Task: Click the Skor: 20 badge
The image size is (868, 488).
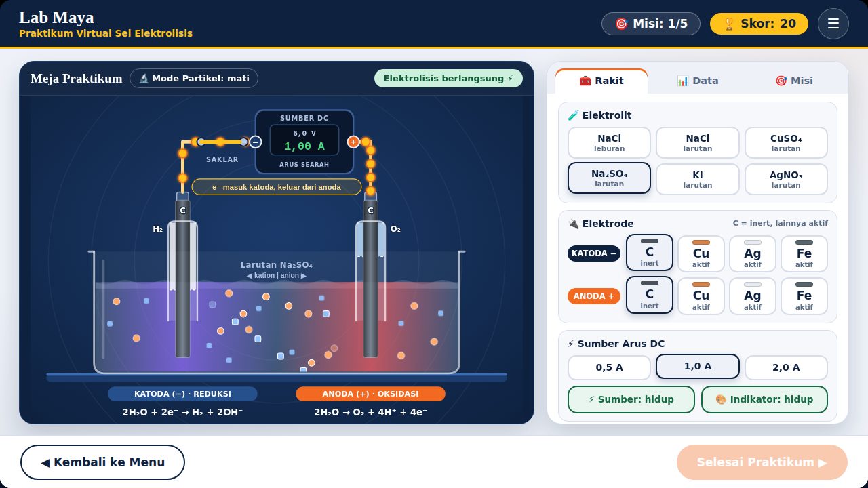Action: (x=759, y=24)
